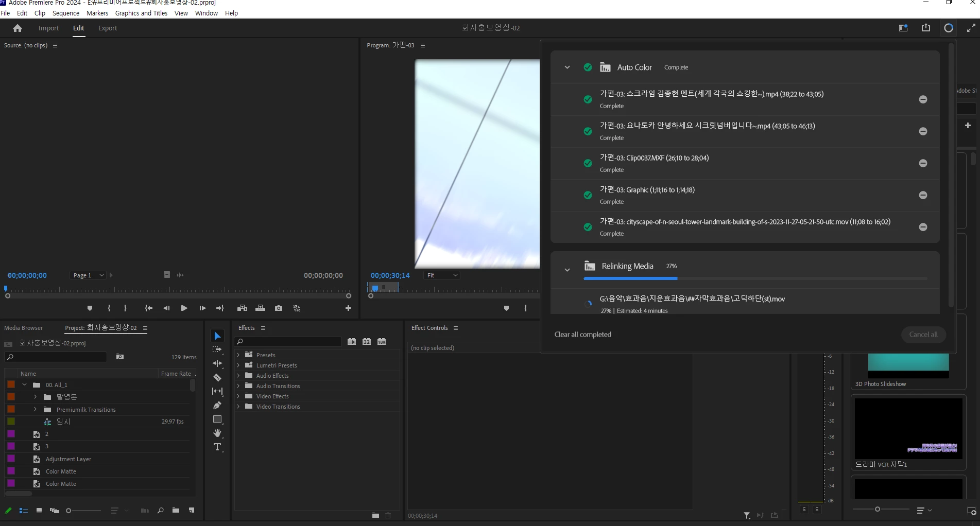Click the New Item icon in Project panel
Screen dimensions: 980x526
pos(192,511)
